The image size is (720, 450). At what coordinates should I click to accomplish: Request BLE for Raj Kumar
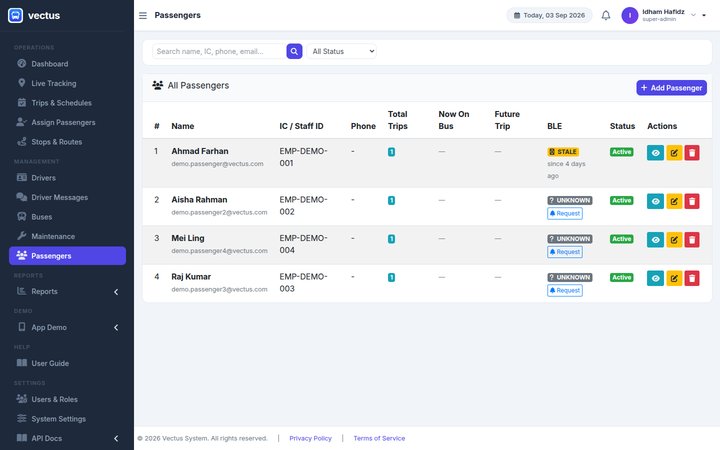pyautogui.click(x=565, y=291)
